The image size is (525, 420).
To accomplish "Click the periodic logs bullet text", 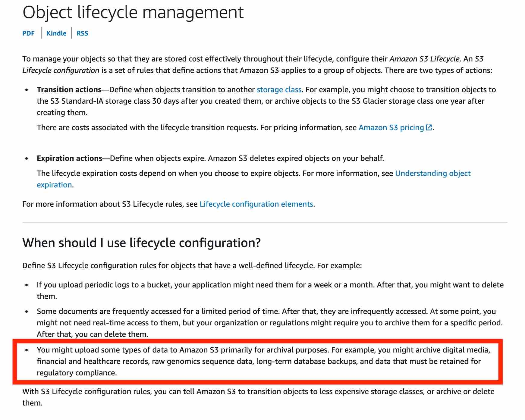I will pos(270,285).
